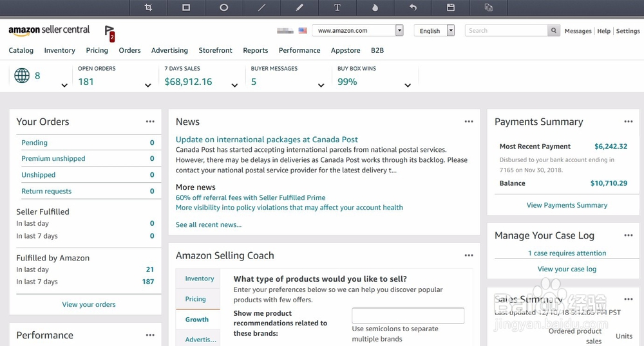Open policy violations visibility news link

point(289,208)
